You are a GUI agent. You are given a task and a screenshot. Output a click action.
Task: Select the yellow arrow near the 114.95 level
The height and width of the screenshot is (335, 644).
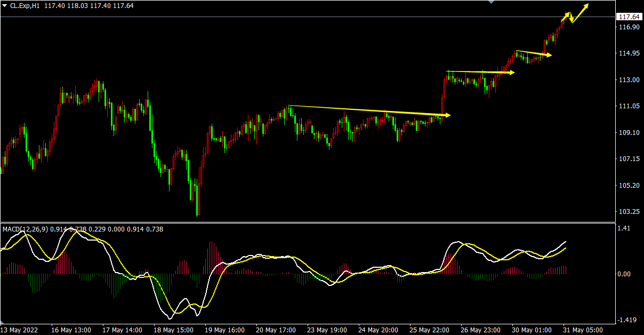[x=533, y=53]
